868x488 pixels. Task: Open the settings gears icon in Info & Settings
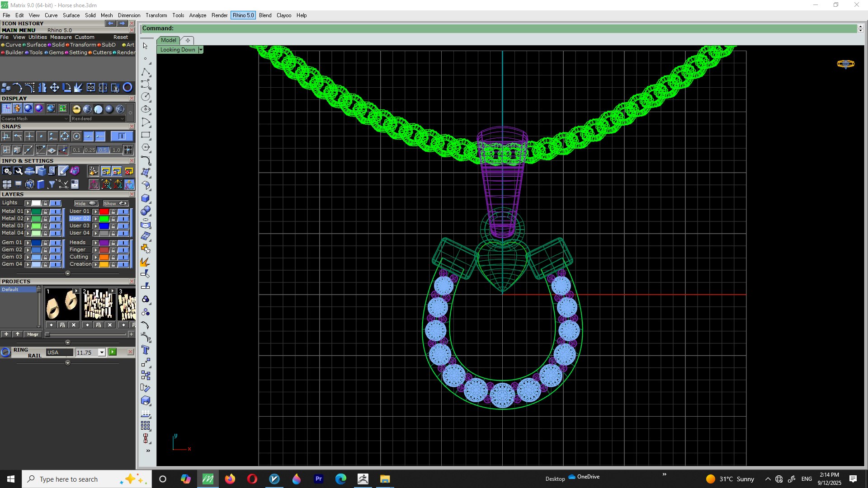(x=7, y=171)
